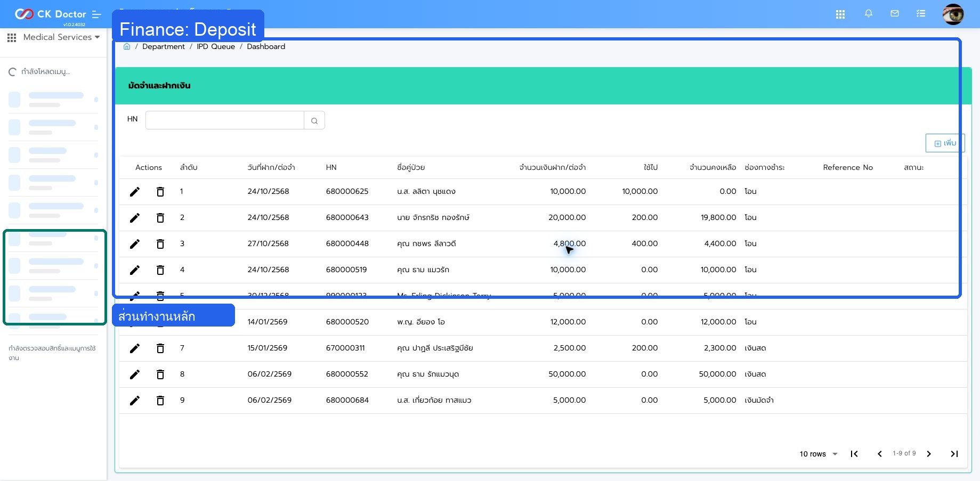
Task: Select patient name คุณ ปาฎลี ประเสริฐมีชัย
Action: coord(435,348)
